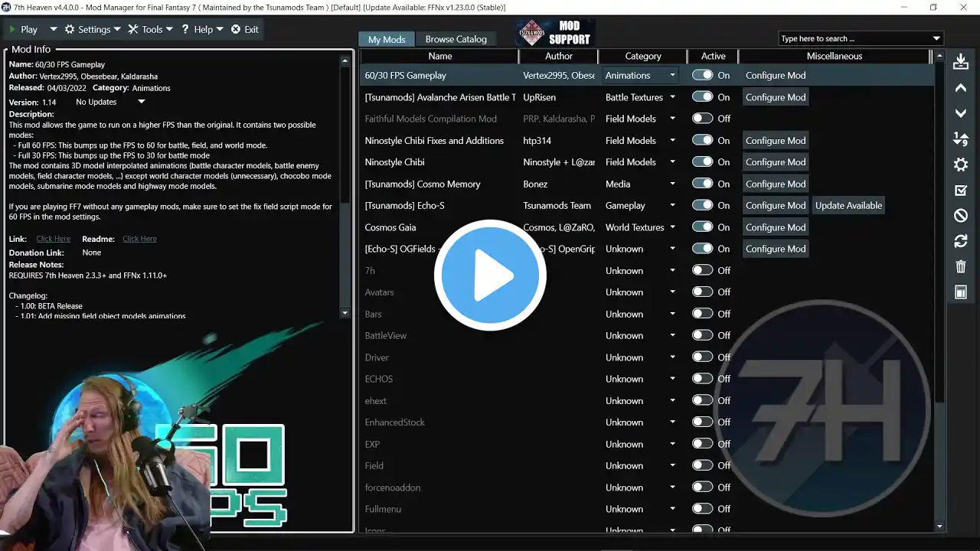This screenshot has height=551, width=980.
Task: Move selected mod up with chevron icon
Action: [961, 88]
